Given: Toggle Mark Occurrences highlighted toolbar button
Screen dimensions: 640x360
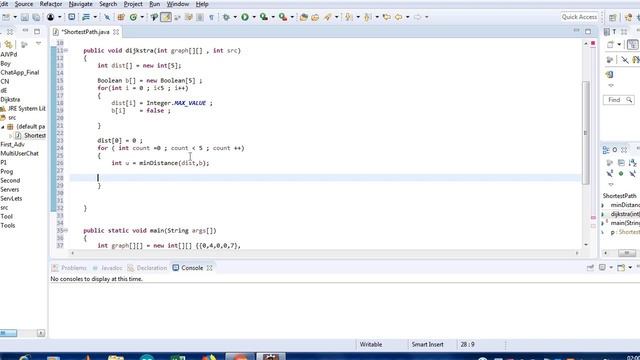Looking at the screenshot, I should (x=166, y=17).
